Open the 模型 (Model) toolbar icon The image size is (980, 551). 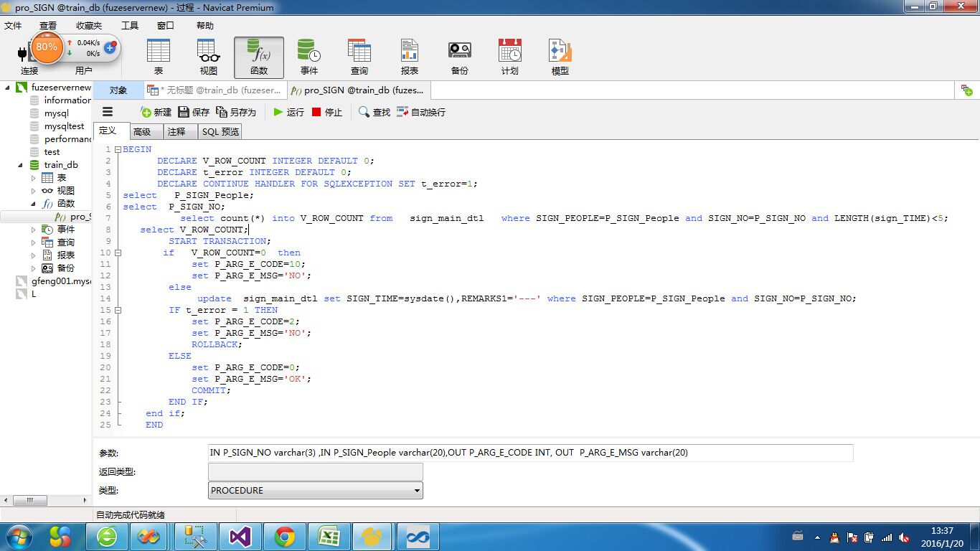(x=560, y=57)
